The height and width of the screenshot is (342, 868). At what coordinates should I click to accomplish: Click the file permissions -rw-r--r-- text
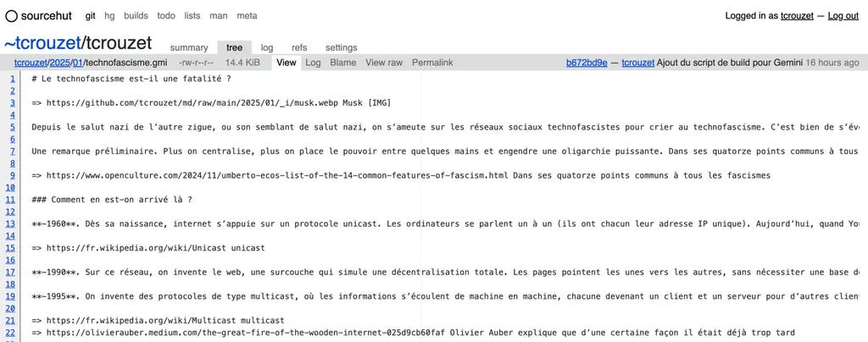tap(197, 63)
